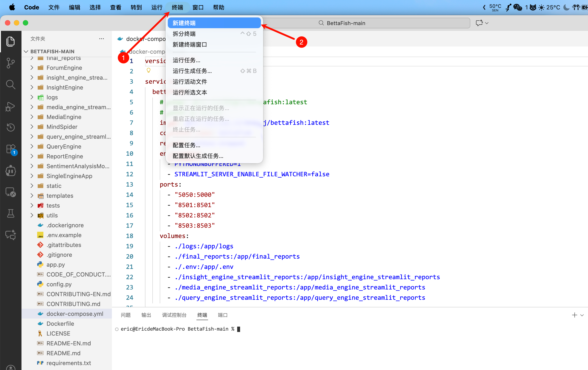Image resolution: width=588 pixels, height=370 pixels.
Task: Open the Search view in activity bar
Action: pyautogui.click(x=11, y=84)
